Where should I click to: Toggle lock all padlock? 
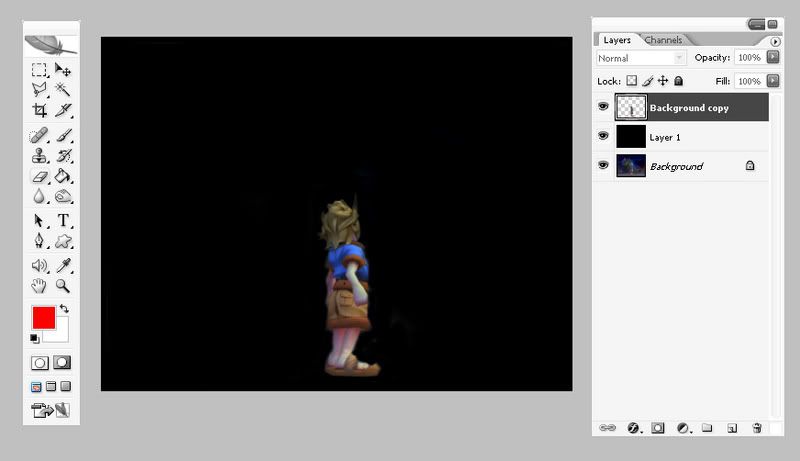pyautogui.click(x=678, y=81)
